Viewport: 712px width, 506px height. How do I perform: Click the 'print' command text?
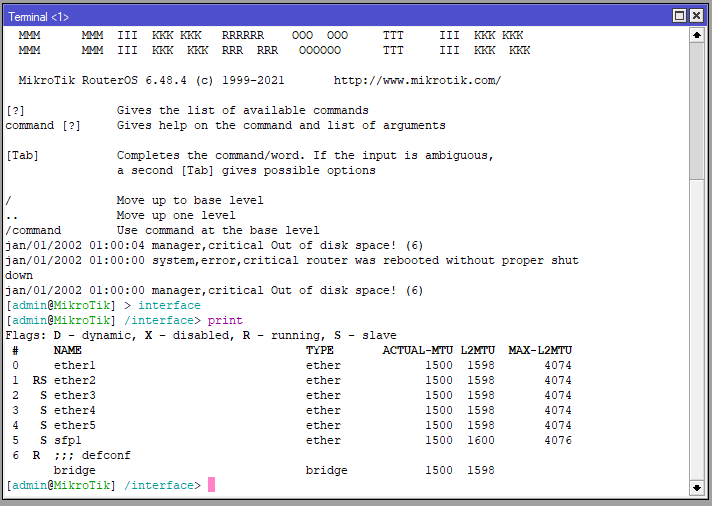[225, 320]
